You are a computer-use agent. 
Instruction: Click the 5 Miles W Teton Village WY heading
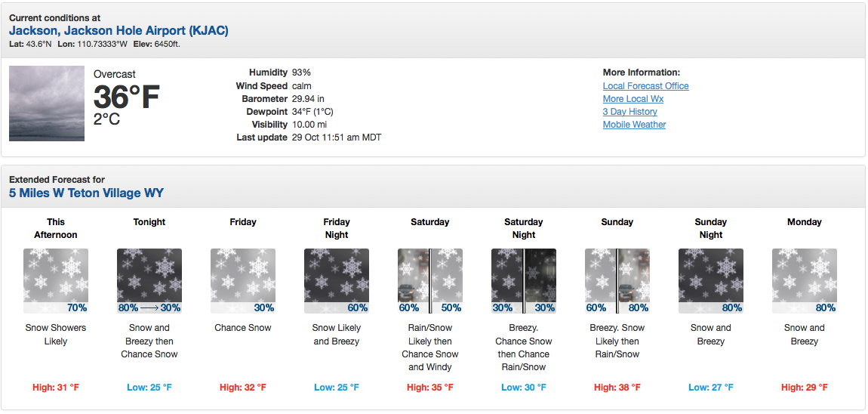[x=86, y=193]
